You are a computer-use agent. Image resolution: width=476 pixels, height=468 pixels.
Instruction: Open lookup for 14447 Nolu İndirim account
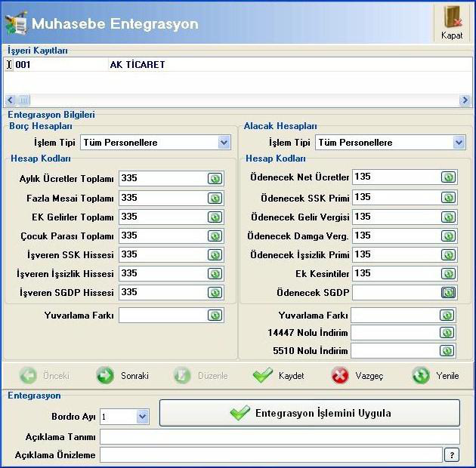pos(447,333)
